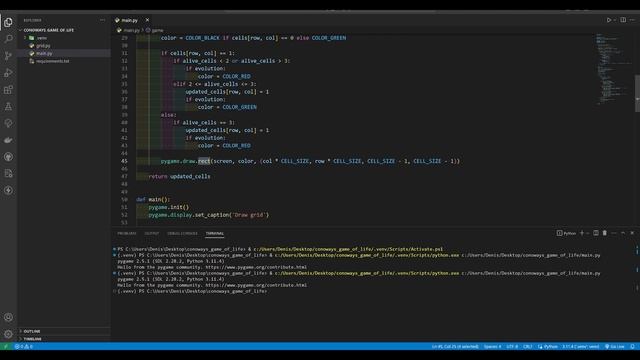Switch to the PROBLEMS panel tab
This screenshot has width=640, height=360.
[127, 233]
